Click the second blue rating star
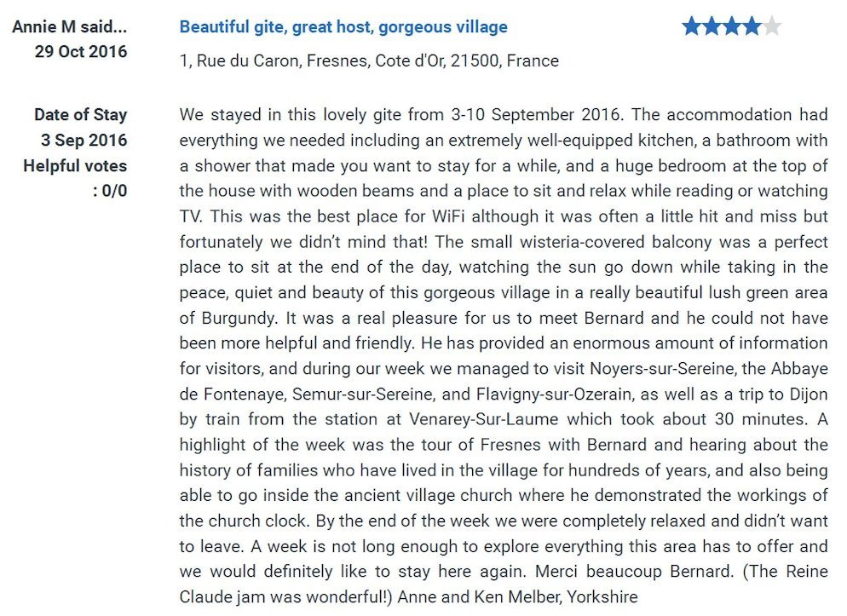Image resolution: width=847 pixels, height=616 pixels. 712,26
